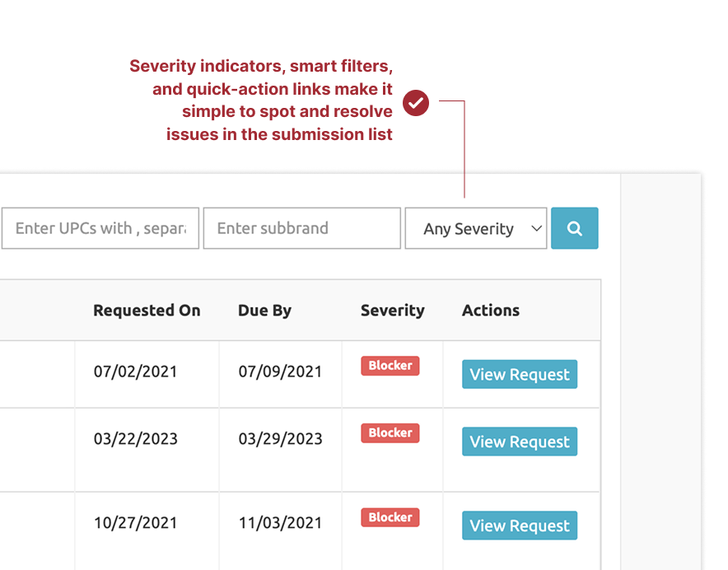Select the 07/02/2021 requested date cell
The image size is (728, 570).
click(135, 371)
